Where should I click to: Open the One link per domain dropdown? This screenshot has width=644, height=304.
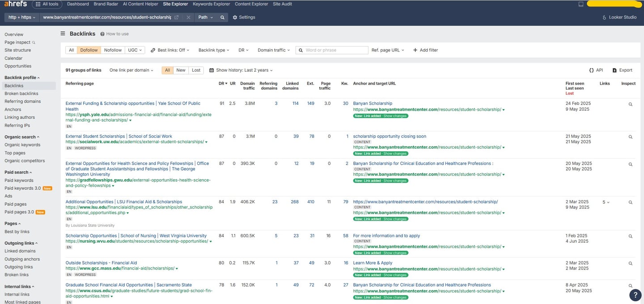coord(131,70)
